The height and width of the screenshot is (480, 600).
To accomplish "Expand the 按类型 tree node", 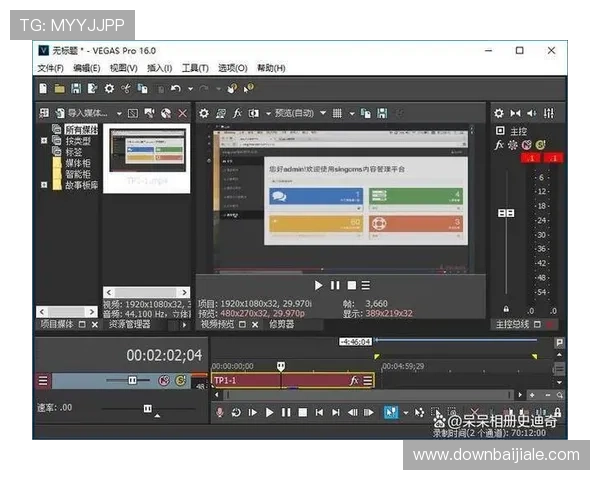I will point(43,141).
